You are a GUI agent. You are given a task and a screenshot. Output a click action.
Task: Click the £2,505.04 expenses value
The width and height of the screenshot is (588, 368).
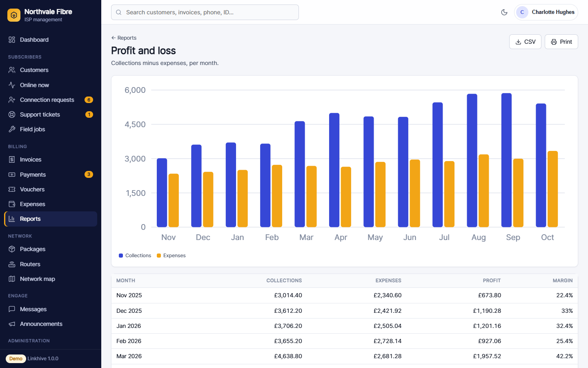coord(388,326)
